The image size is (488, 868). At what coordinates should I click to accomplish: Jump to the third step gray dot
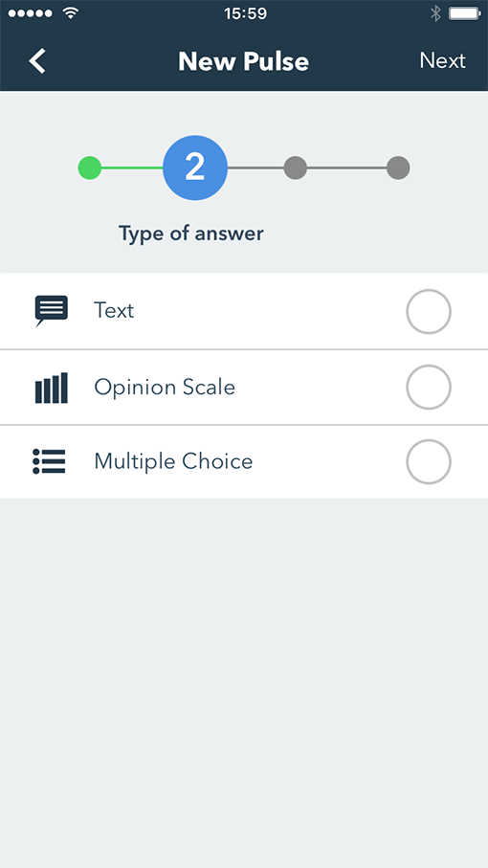(x=296, y=167)
